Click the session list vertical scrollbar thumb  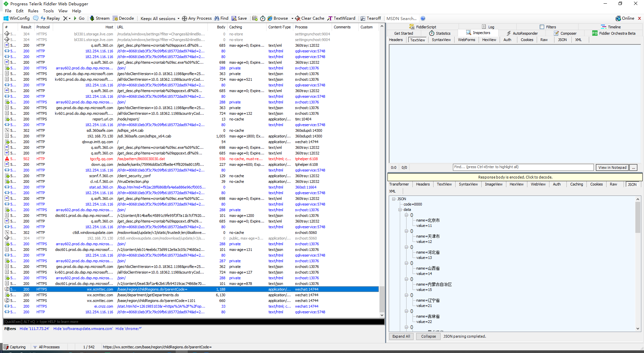pyautogui.click(x=382, y=299)
